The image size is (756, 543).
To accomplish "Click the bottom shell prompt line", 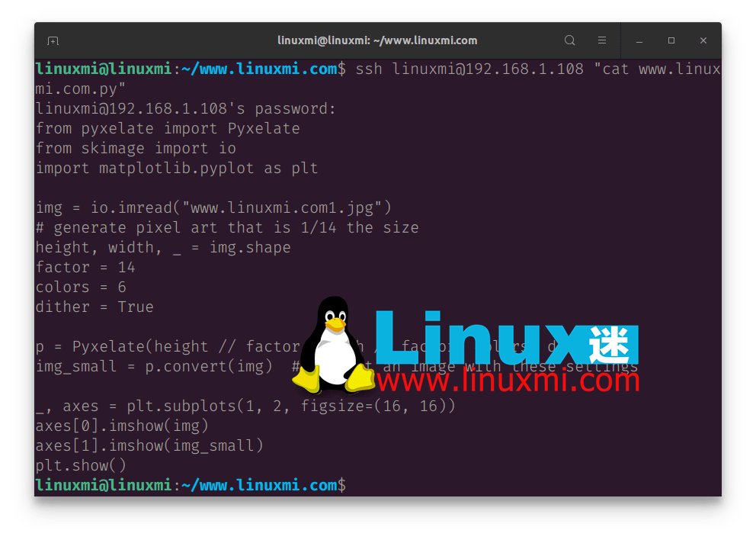I will pos(191,484).
